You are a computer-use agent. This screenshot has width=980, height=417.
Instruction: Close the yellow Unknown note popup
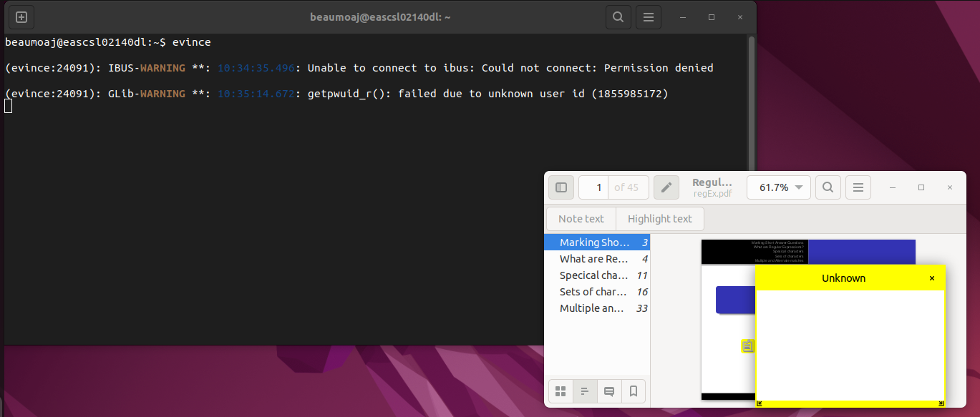click(x=932, y=278)
